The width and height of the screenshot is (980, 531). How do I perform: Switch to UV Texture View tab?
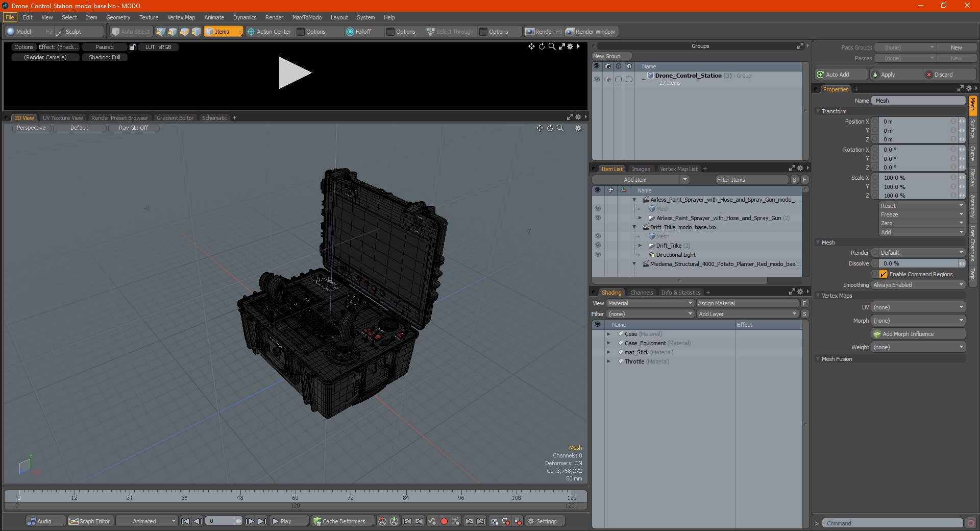click(63, 118)
